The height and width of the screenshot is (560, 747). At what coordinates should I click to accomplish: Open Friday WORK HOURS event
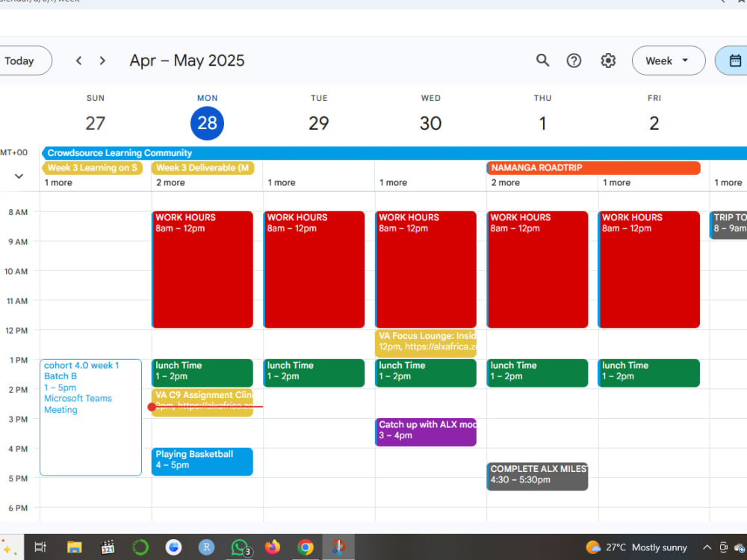pos(649,270)
